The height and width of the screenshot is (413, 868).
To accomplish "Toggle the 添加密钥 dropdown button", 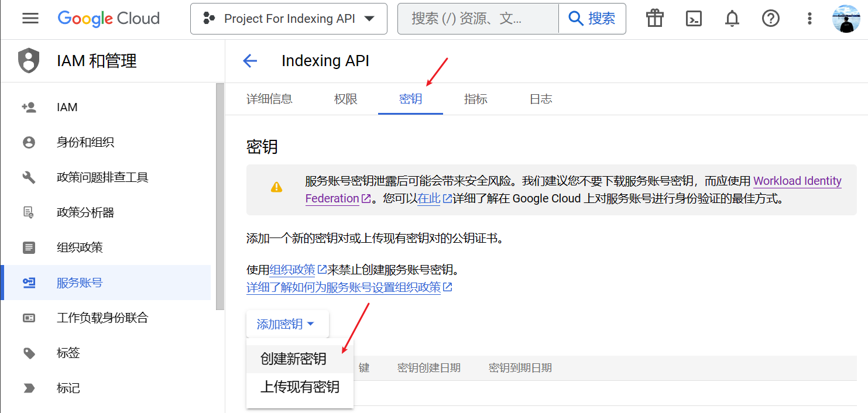I will [287, 324].
